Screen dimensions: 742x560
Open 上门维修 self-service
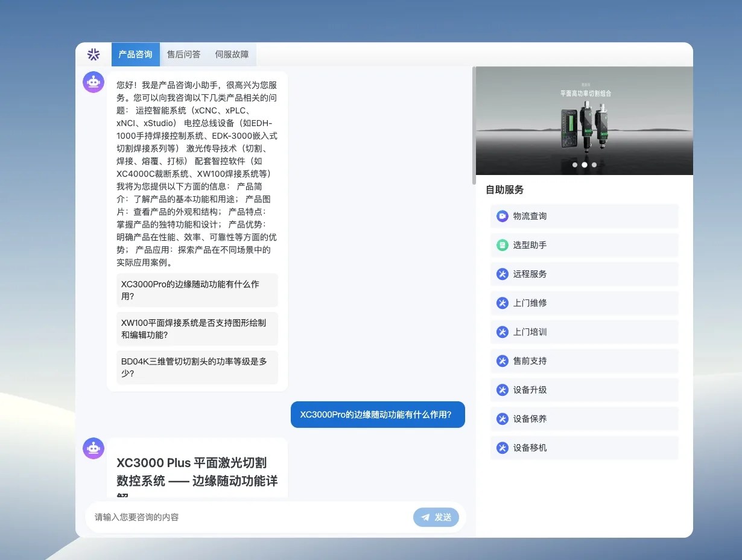(x=585, y=303)
